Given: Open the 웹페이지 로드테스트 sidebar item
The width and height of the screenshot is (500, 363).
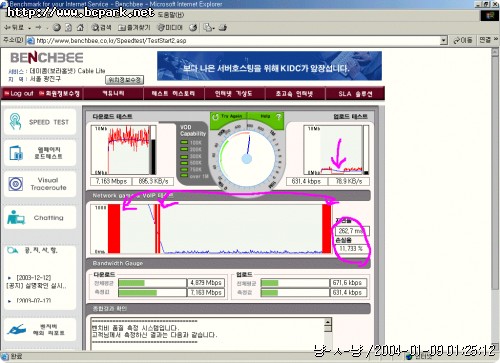Looking at the screenshot, I should tap(40, 153).
